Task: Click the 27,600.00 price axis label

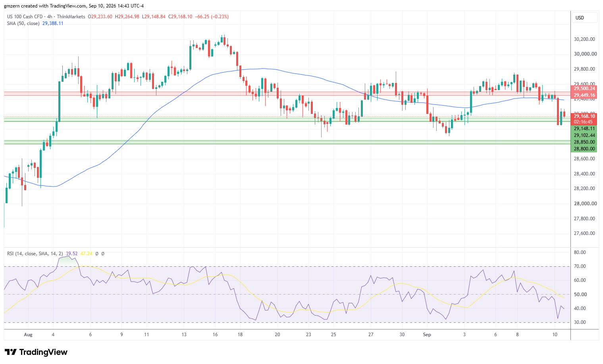Action: [x=584, y=233]
